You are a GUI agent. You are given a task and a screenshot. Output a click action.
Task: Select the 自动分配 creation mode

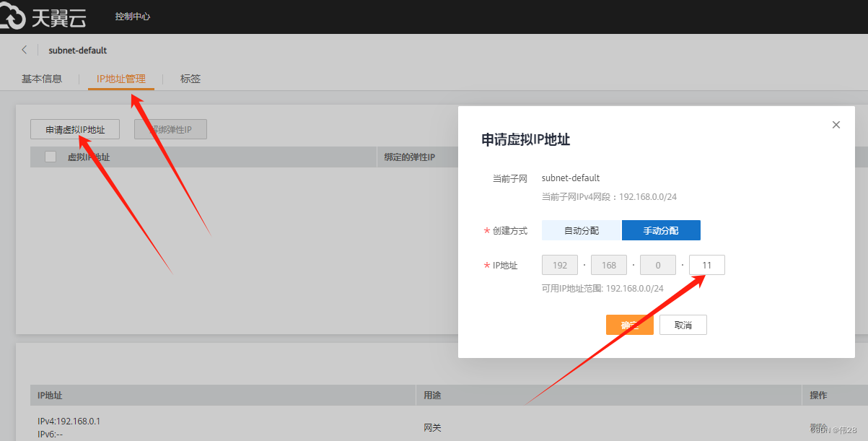coord(581,230)
